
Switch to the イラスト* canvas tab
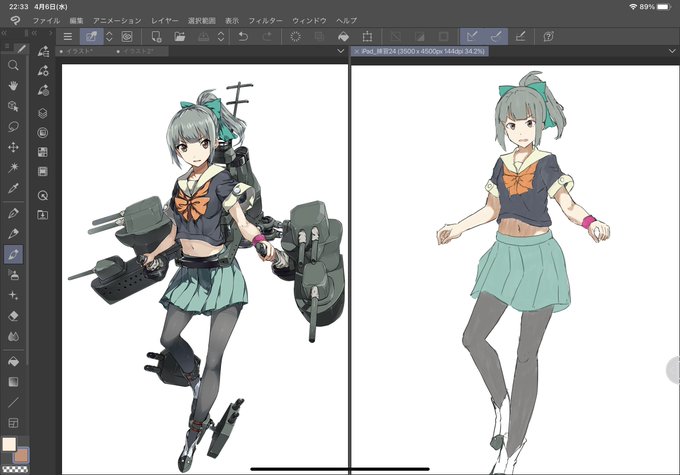tap(77, 51)
